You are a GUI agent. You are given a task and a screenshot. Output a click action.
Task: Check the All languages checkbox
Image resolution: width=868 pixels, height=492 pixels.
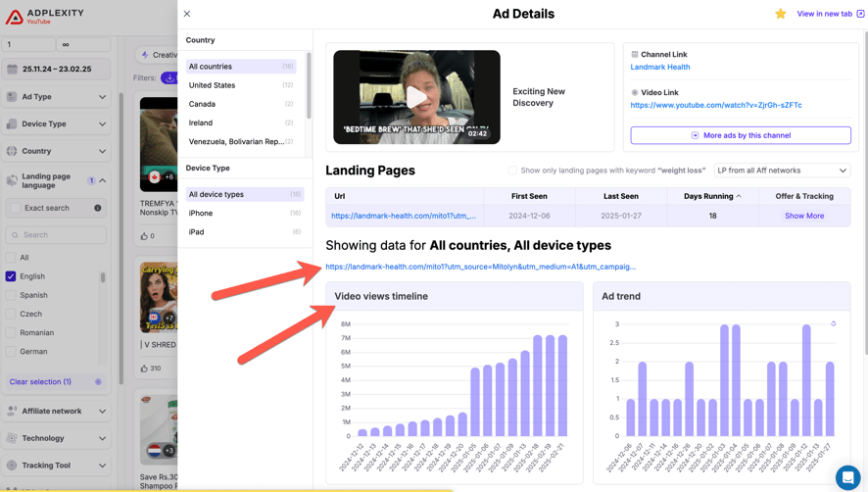click(11, 257)
